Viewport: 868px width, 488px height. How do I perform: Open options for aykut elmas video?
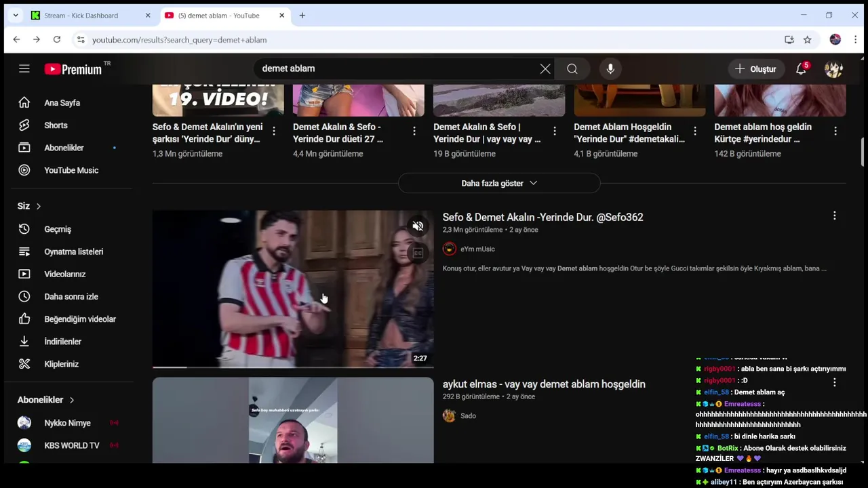(835, 382)
